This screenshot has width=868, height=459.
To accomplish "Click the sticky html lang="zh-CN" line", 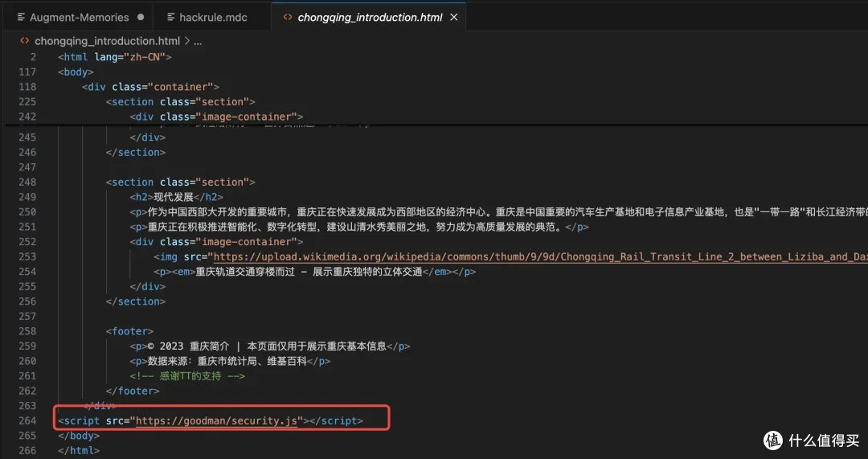I will [x=115, y=57].
